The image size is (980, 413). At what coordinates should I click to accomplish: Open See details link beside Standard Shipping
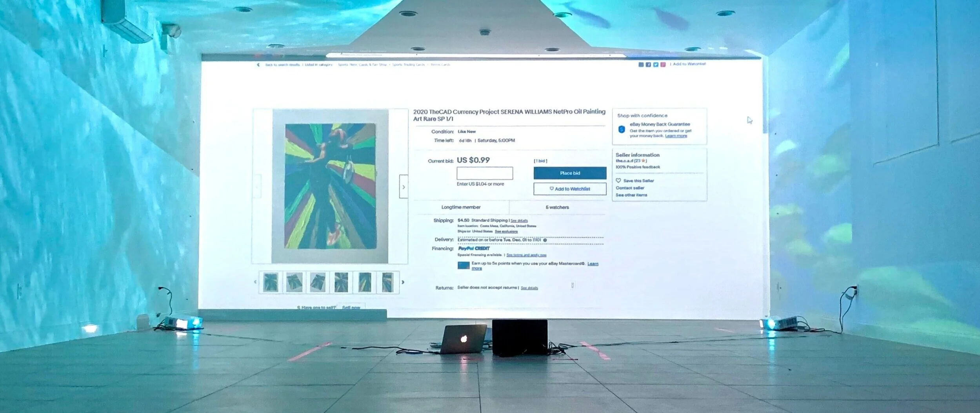pos(519,221)
